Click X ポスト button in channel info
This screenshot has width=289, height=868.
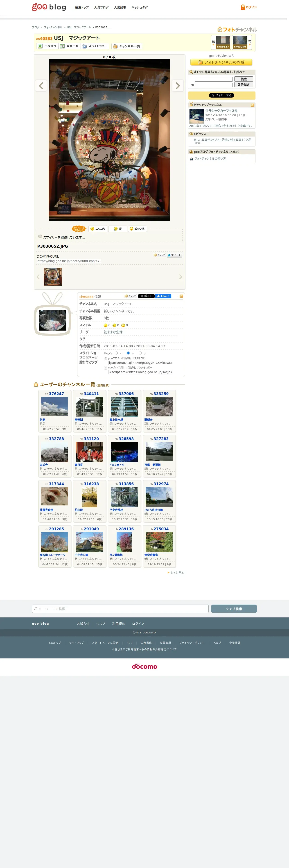146,296
